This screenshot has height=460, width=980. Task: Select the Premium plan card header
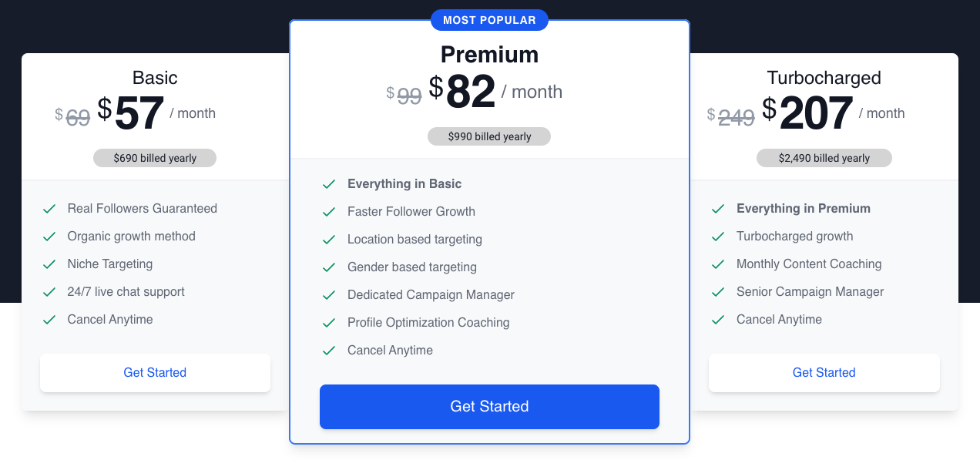coord(489,54)
